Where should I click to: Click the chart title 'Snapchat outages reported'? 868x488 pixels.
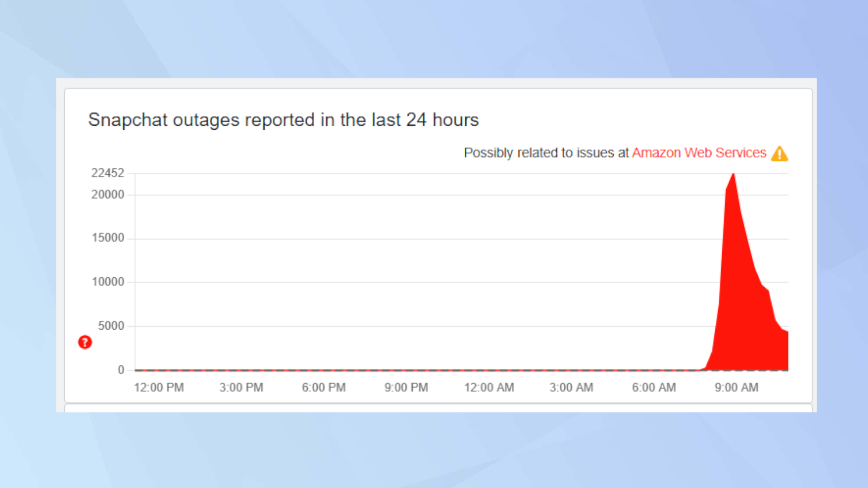coord(283,120)
